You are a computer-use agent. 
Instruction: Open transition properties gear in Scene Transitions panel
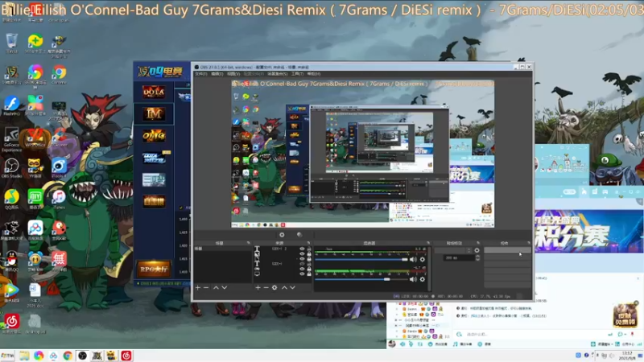pos(477,250)
